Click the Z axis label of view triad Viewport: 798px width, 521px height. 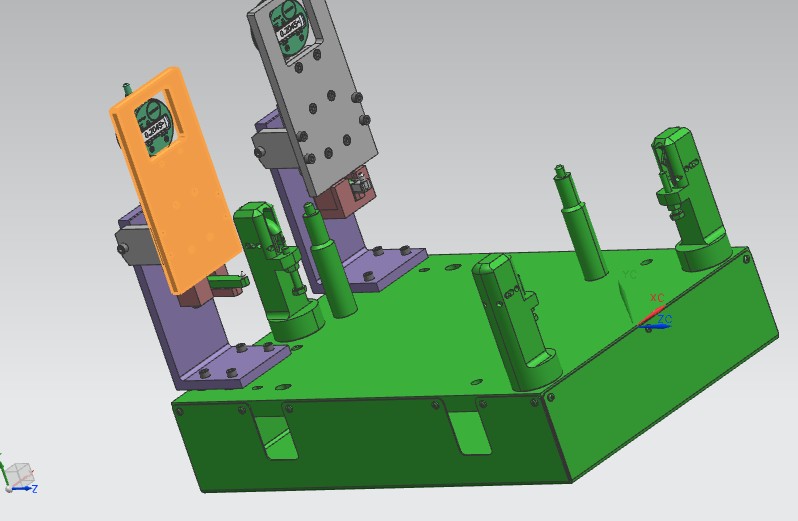(x=35, y=489)
